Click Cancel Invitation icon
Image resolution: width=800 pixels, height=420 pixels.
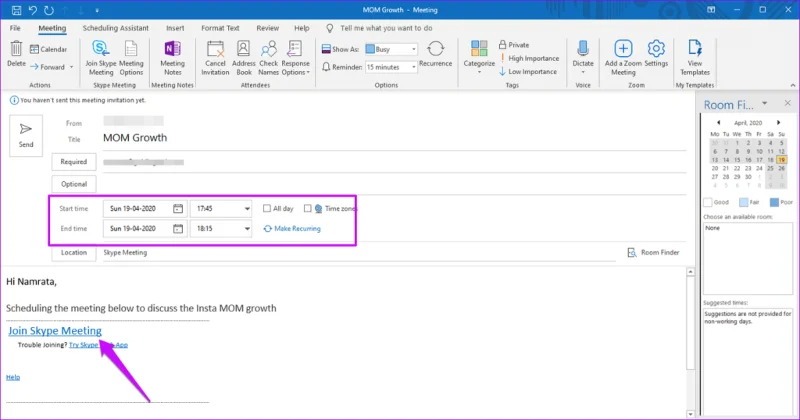215,58
